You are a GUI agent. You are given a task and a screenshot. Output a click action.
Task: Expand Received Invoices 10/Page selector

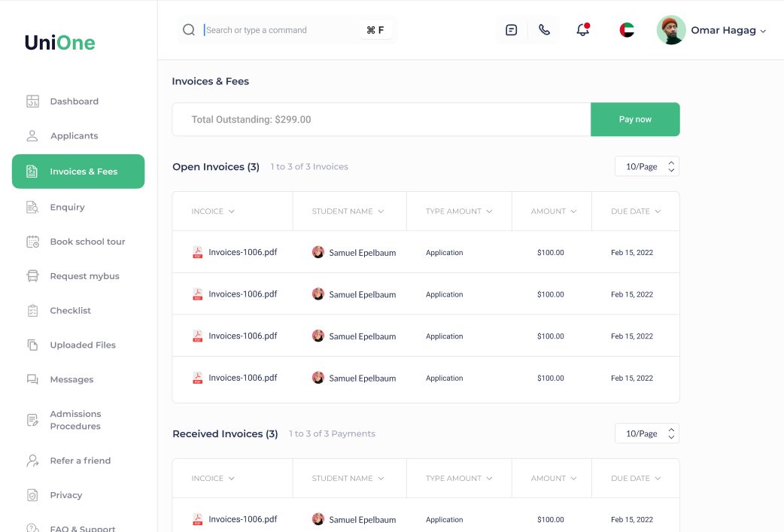(646, 433)
